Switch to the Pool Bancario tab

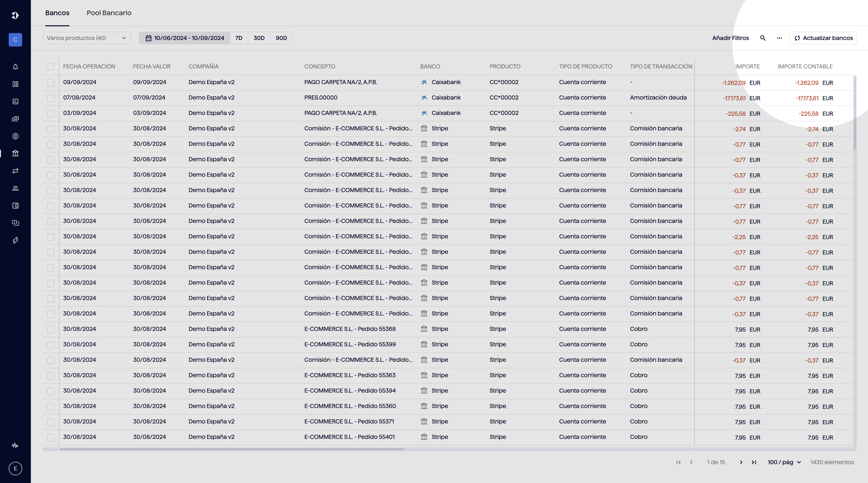coord(109,13)
